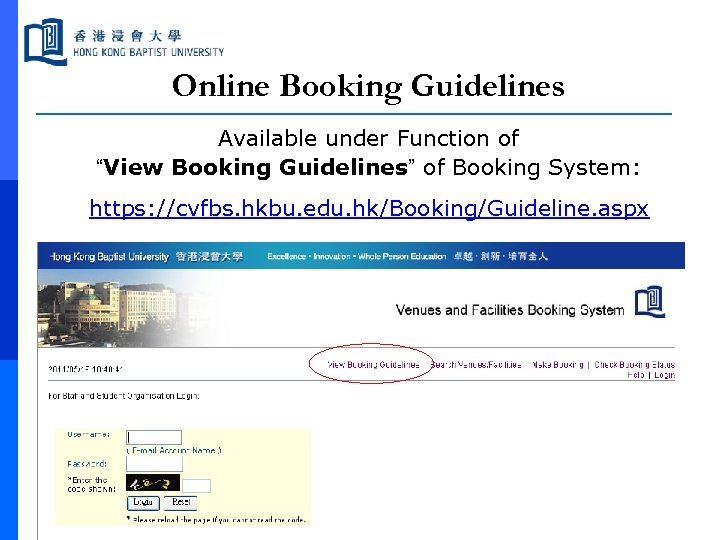720x540 pixels.
Task: Click the reload page note below the form
Action: (x=216, y=520)
